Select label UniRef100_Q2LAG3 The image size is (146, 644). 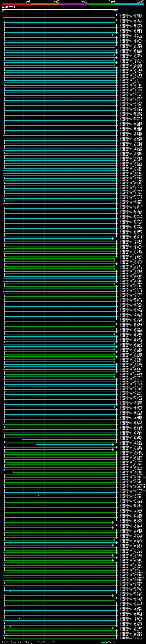pos(131,85)
